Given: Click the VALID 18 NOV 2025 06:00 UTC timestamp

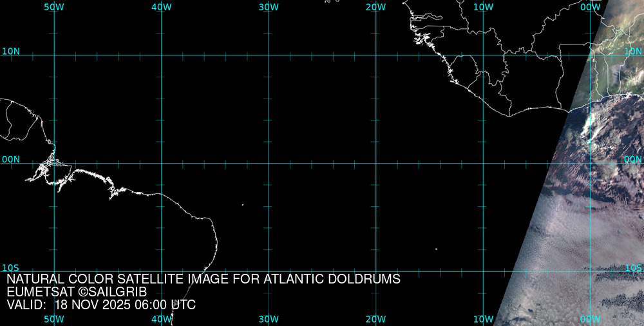Looking at the screenshot, I should pos(101,305).
